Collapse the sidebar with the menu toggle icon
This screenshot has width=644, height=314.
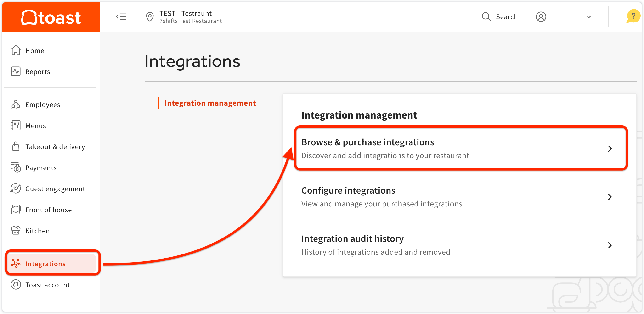pos(121,17)
